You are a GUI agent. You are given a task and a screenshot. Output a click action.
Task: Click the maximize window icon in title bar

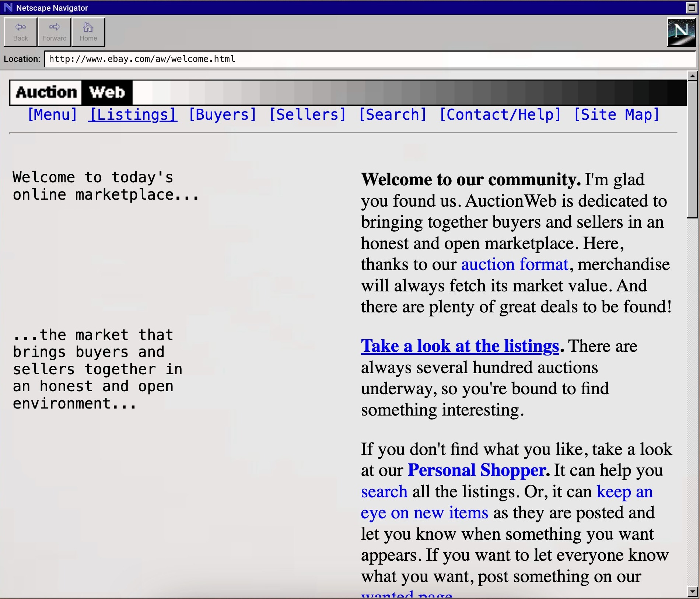click(692, 7)
